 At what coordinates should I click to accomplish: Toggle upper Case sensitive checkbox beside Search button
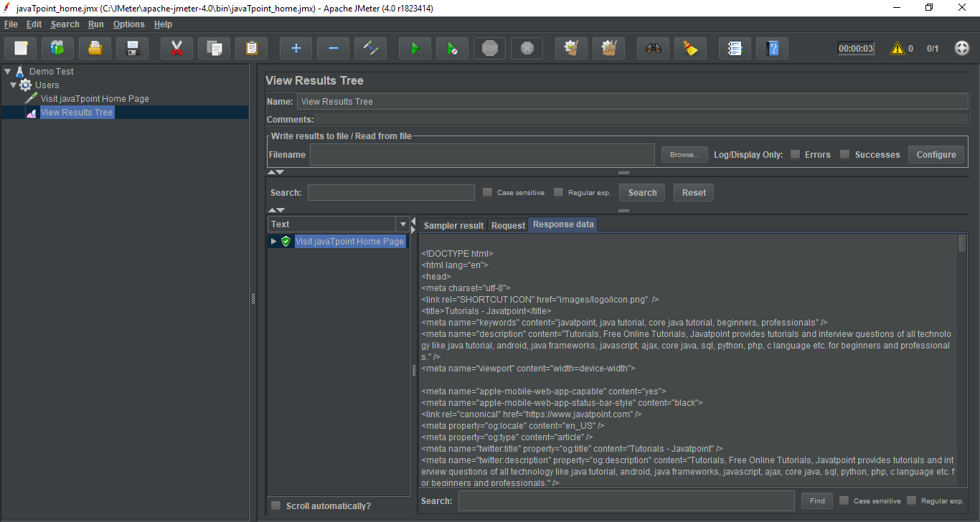(x=487, y=192)
